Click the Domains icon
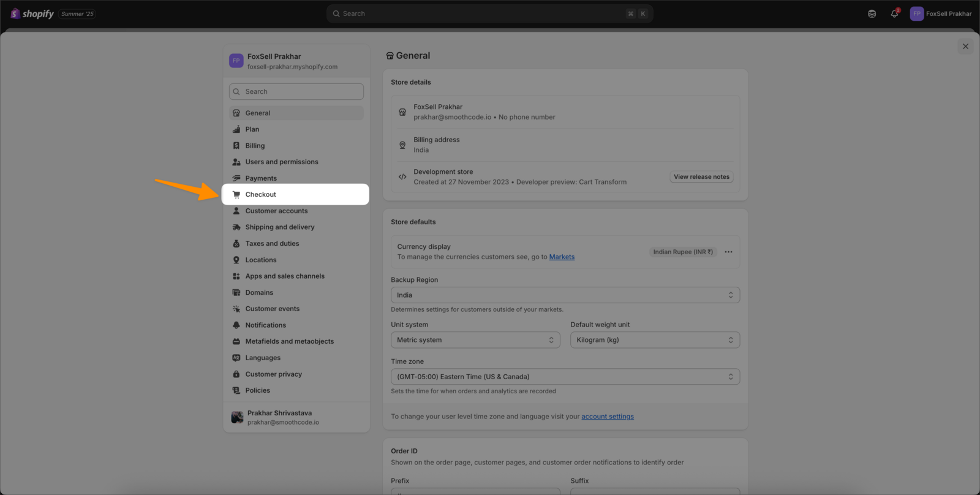The width and height of the screenshot is (980, 495). (236, 293)
